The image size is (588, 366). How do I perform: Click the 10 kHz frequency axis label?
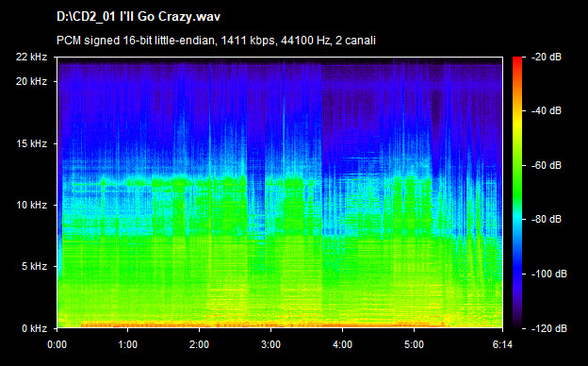(31, 205)
